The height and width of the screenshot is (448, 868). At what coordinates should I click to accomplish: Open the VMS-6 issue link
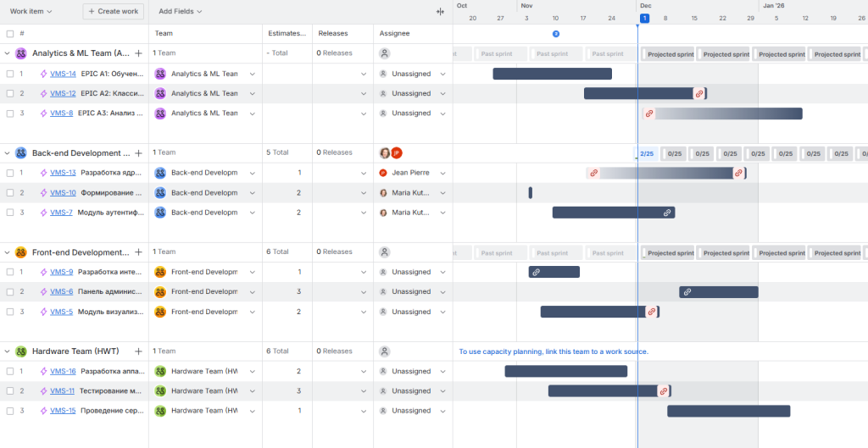(61, 292)
